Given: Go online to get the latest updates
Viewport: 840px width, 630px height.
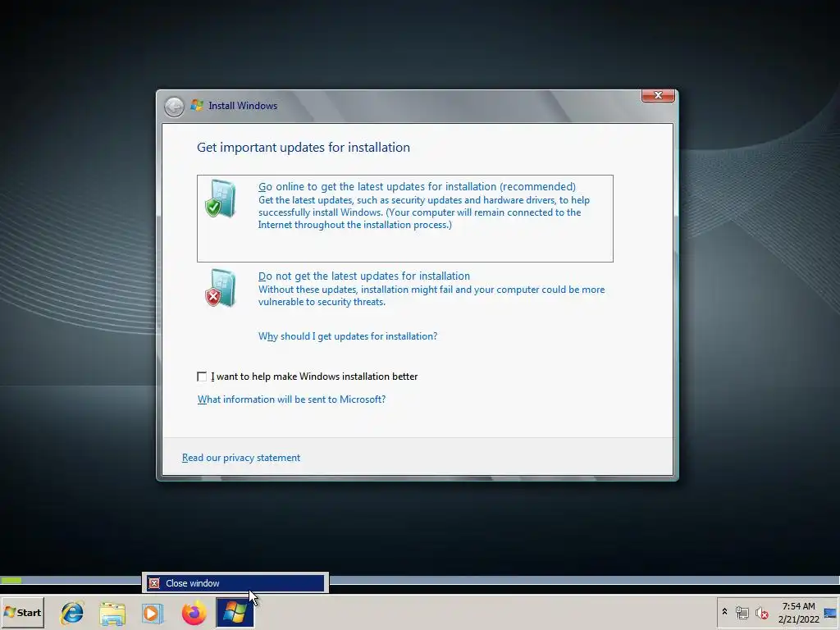Looking at the screenshot, I should [405, 218].
